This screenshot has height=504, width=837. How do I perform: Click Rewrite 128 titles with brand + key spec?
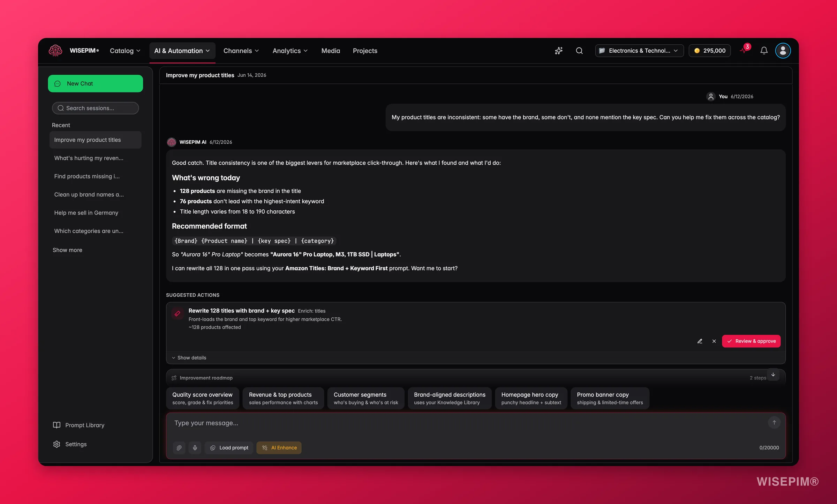coord(241,311)
